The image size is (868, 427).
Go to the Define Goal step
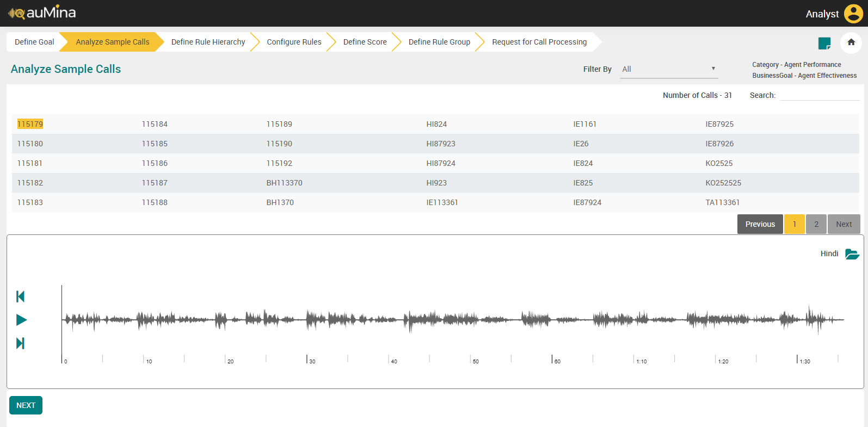[x=34, y=42]
